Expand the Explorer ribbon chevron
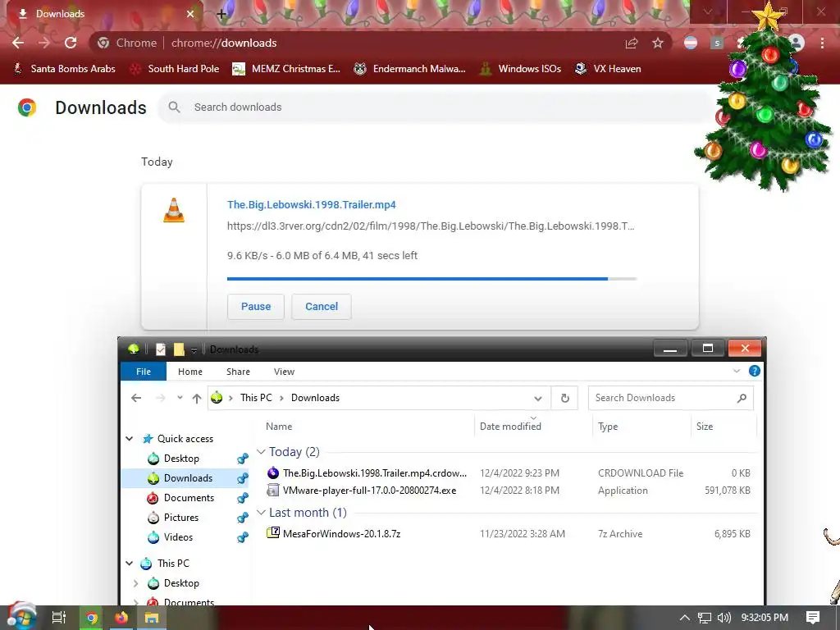Image resolution: width=840 pixels, height=630 pixels. pyautogui.click(x=737, y=371)
